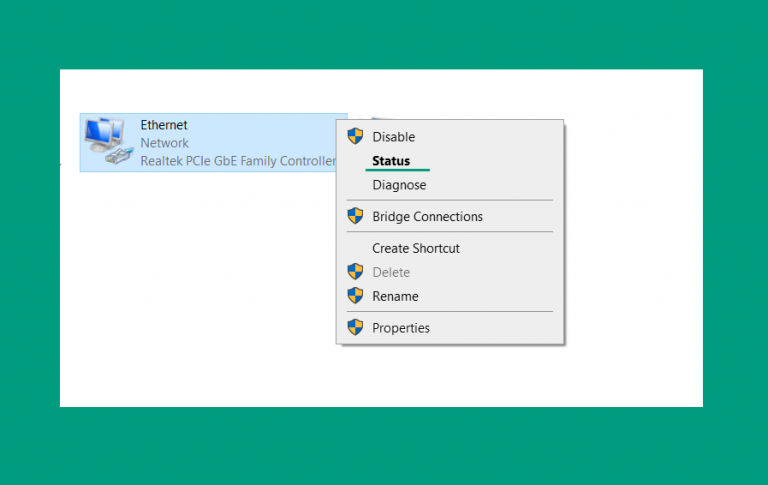Click the "Network" status text
The width and height of the screenshot is (768, 485).
click(164, 143)
